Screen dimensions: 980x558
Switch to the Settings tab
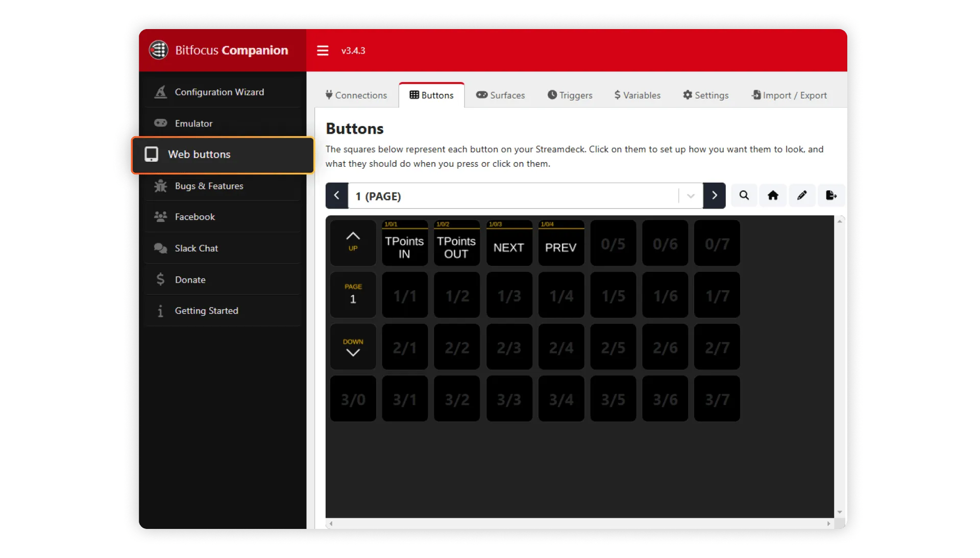coord(706,95)
